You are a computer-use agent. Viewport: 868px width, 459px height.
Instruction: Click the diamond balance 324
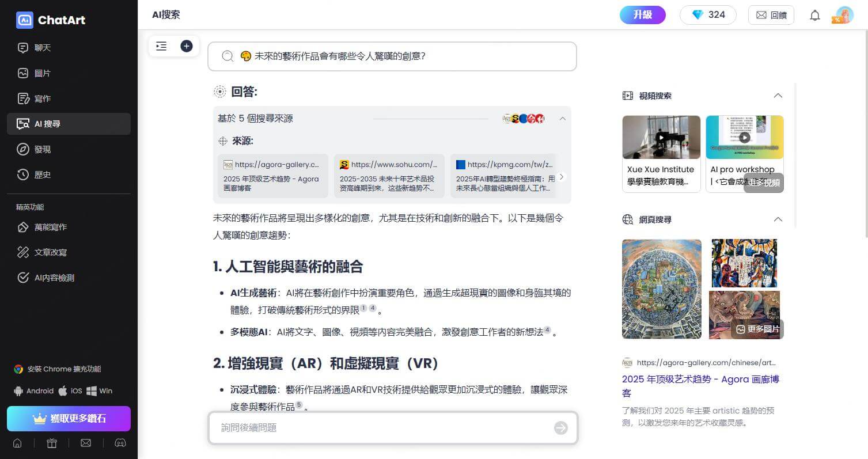coord(708,15)
